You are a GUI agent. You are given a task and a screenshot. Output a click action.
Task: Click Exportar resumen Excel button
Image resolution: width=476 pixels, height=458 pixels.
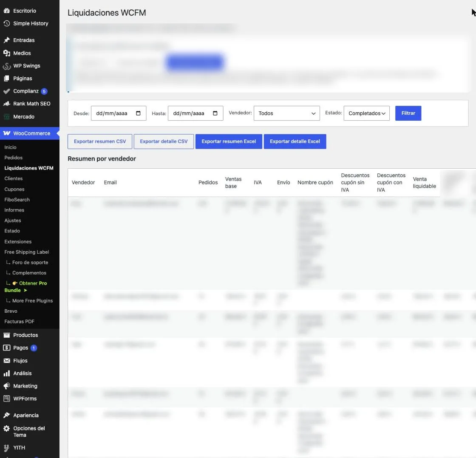click(x=229, y=141)
